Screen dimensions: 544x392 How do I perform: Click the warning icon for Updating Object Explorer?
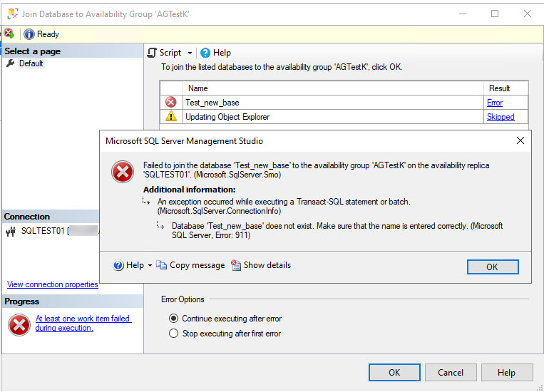tap(171, 117)
